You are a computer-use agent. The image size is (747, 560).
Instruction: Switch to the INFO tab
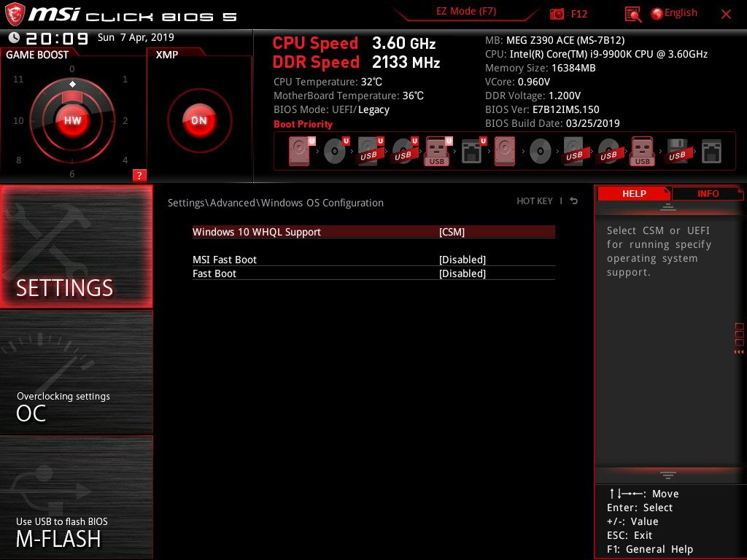coord(708,193)
